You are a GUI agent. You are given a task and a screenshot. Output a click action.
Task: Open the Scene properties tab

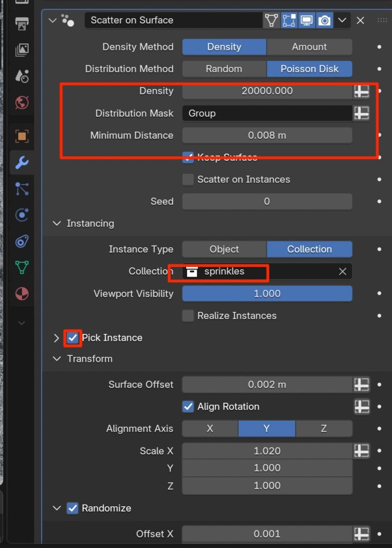pyautogui.click(x=22, y=76)
